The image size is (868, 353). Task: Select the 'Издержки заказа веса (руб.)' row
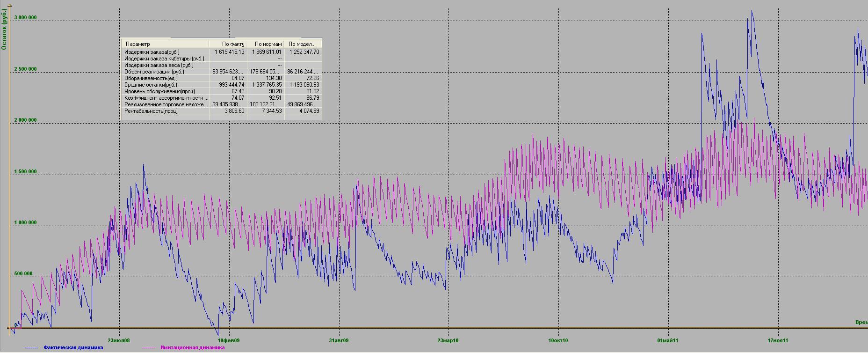click(222, 65)
